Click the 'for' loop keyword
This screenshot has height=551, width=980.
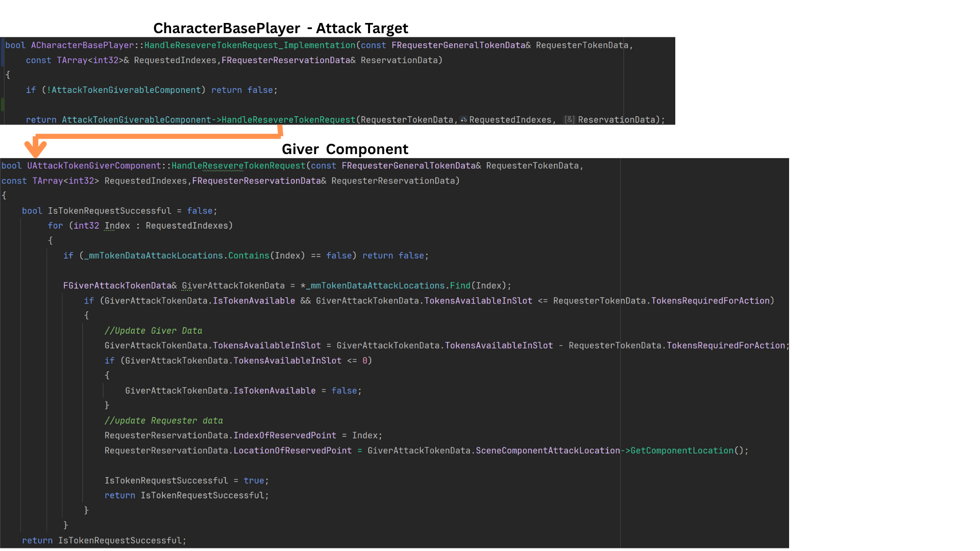click(55, 226)
